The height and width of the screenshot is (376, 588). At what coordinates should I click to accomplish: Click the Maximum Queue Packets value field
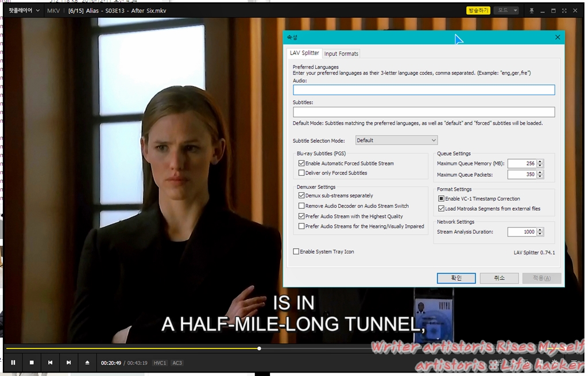coord(522,175)
